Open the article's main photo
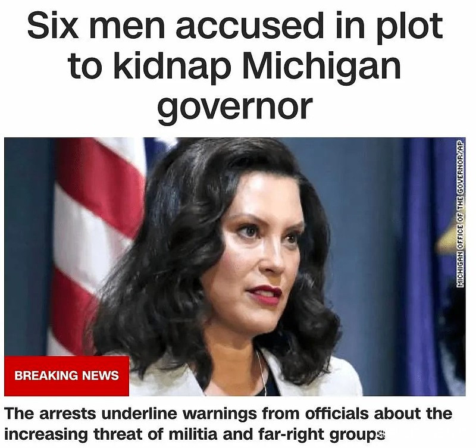The height and width of the screenshot is (448, 476). [x=234, y=267]
